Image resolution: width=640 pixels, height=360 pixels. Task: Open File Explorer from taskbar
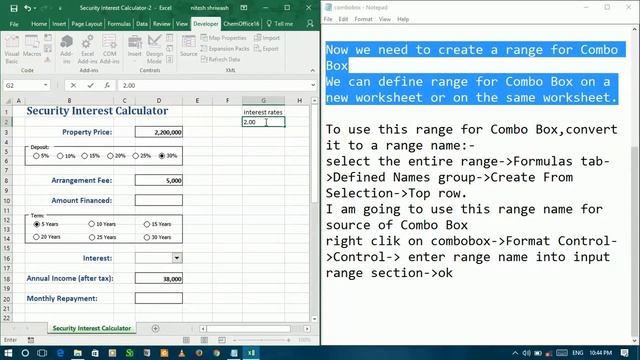[78, 353]
